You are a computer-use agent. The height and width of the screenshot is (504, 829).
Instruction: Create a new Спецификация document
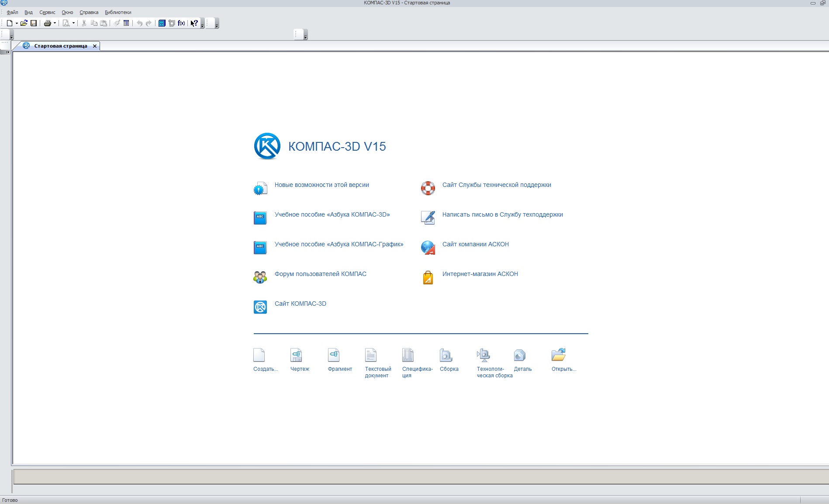(x=408, y=355)
